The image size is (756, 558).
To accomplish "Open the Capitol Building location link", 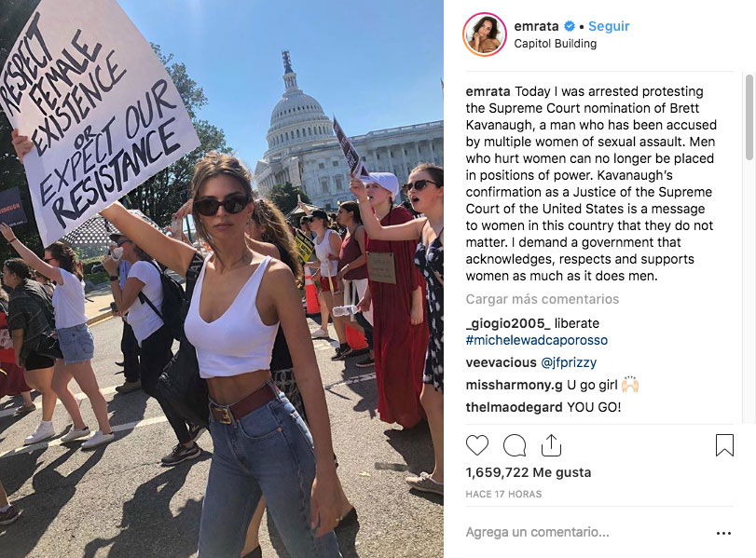I will (555, 44).
